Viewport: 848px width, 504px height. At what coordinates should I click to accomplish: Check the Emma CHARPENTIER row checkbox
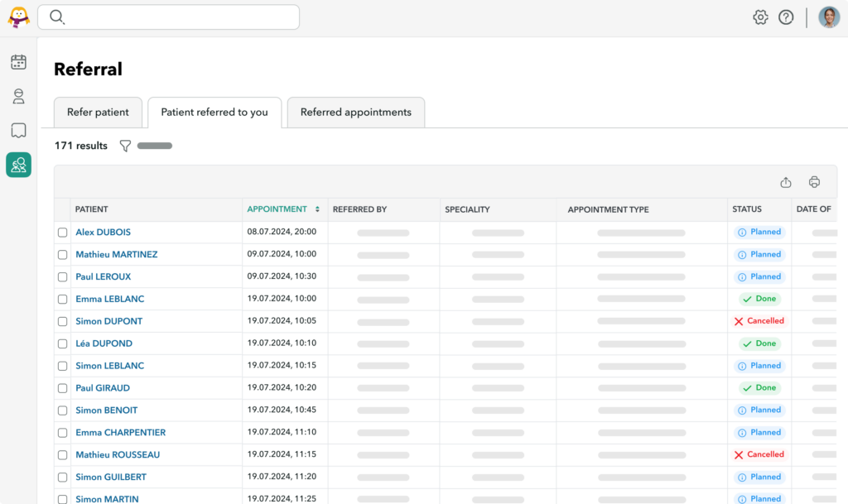(x=63, y=433)
